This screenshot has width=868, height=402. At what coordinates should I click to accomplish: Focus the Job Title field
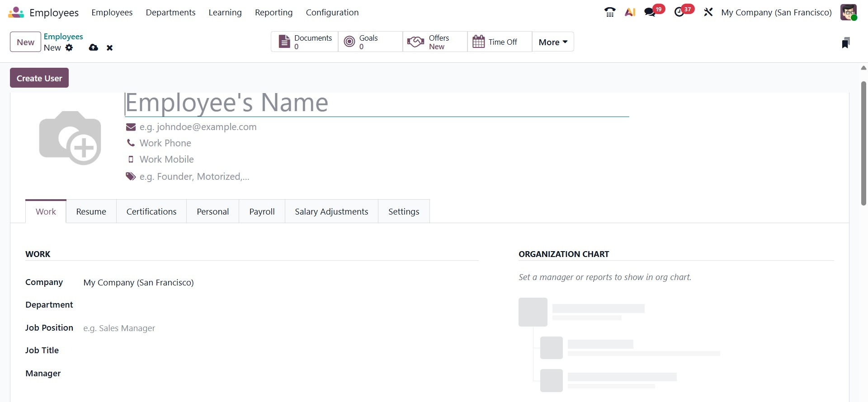click(x=281, y=351)
